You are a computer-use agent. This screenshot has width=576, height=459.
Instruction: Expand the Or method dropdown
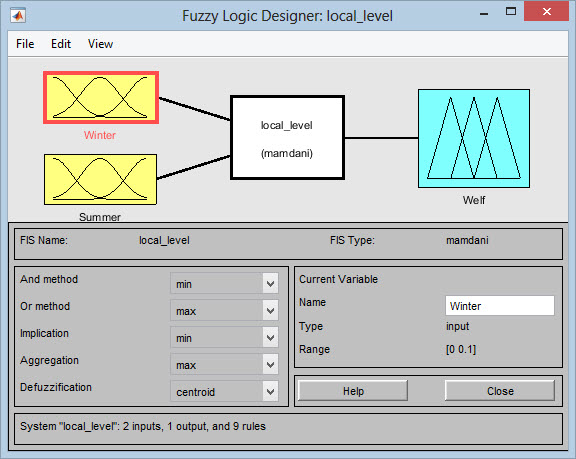[224, 310]
